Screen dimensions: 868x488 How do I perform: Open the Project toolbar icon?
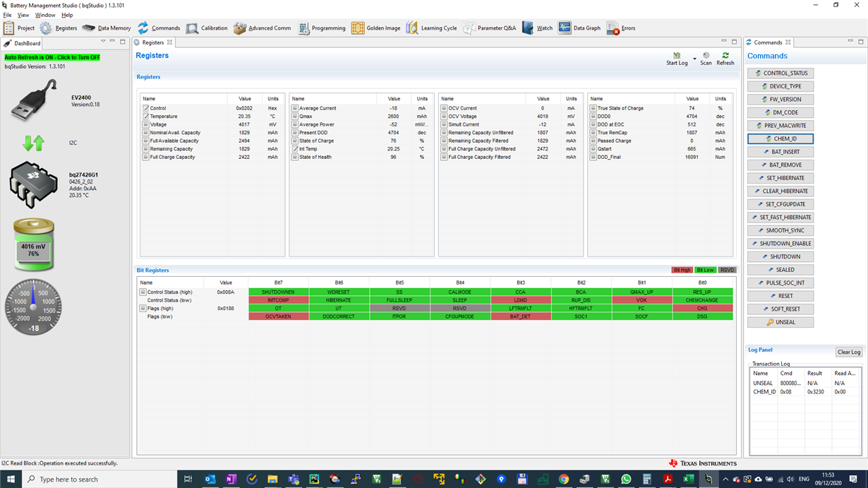[x=19, y=28]
